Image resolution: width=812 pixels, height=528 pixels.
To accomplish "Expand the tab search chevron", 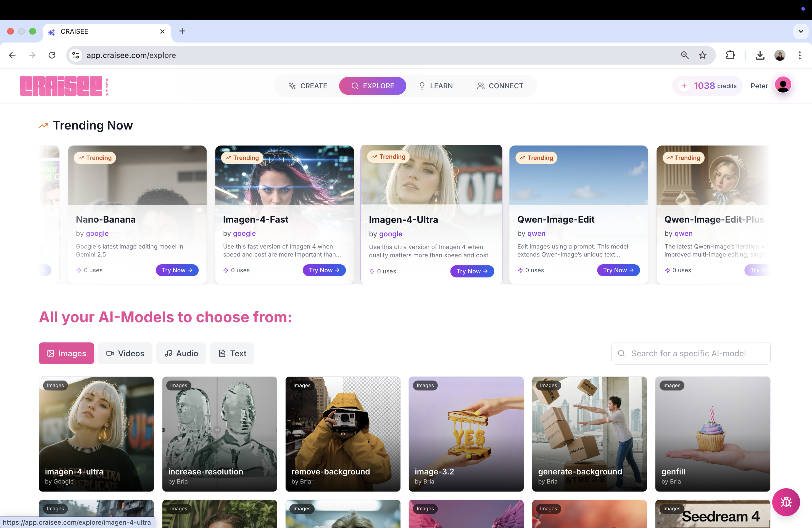I will 800,31.
